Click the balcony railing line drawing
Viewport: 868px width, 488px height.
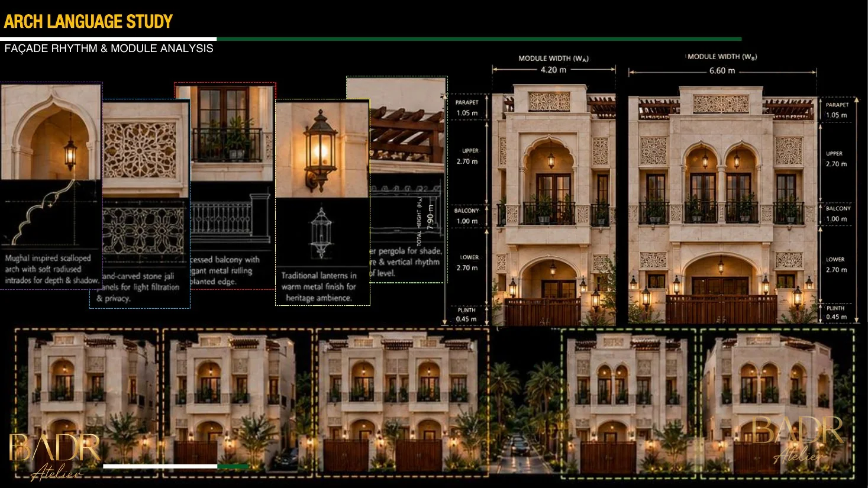pyautogui.click(x=231, y=219)
